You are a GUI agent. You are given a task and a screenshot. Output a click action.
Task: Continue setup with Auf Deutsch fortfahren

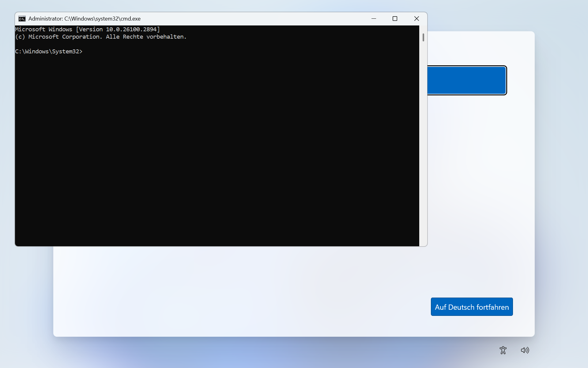pyautogui.click(x=472, y=307)
